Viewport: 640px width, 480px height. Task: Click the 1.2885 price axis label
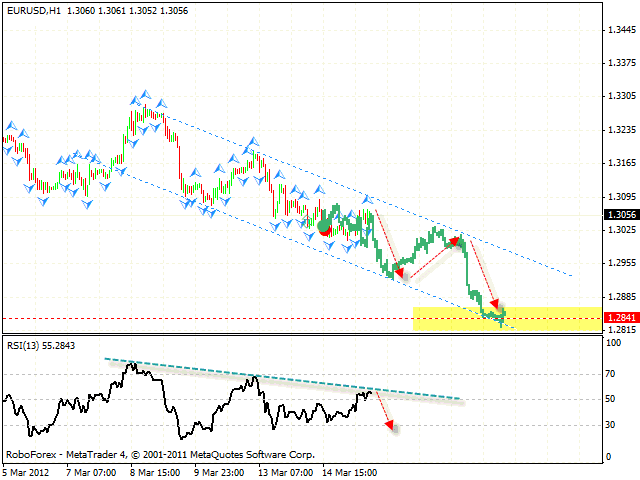tap(620, 296)
